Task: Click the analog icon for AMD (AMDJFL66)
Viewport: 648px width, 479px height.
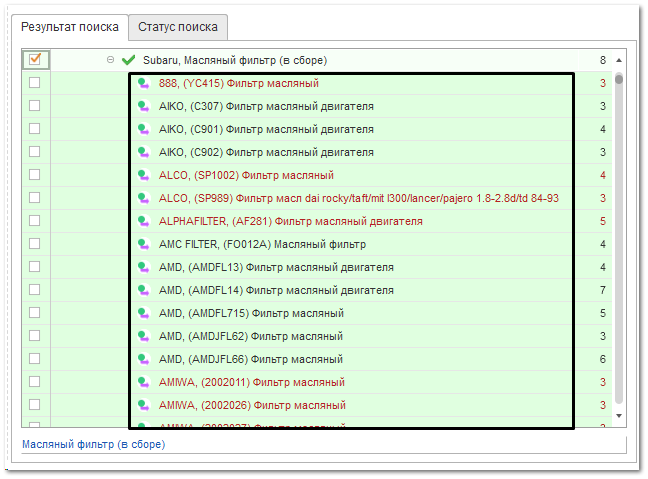Action: pos(143,359)
